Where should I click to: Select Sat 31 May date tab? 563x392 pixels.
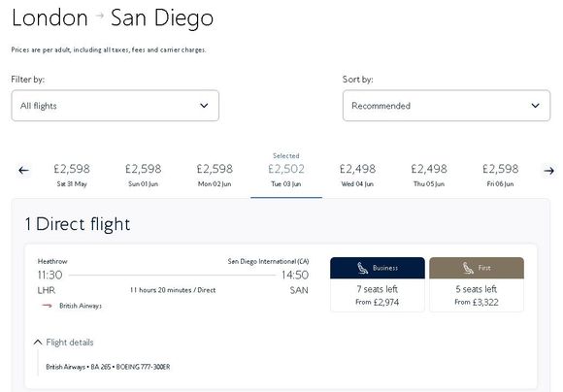(x=72, y=175)
